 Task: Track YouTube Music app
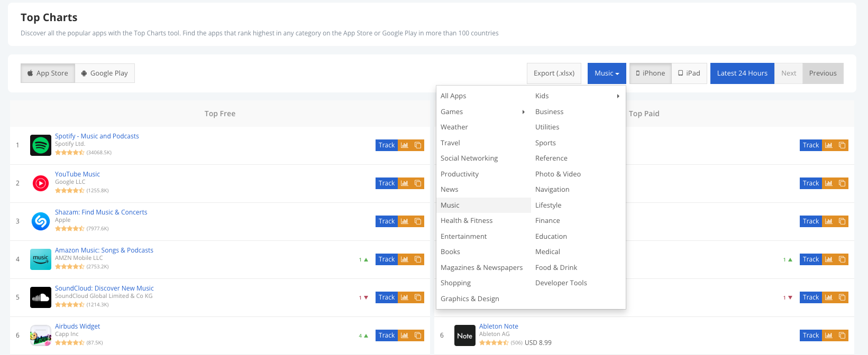(387, 183)
